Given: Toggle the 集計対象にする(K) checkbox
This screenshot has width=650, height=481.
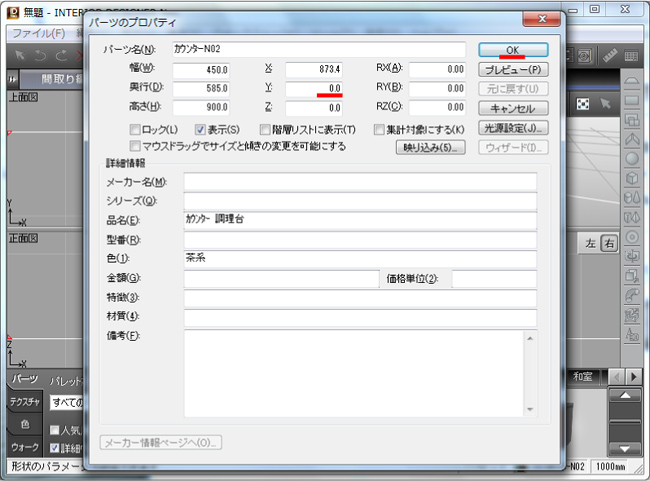Looking at the screenshot, I should tap(379, 130).
